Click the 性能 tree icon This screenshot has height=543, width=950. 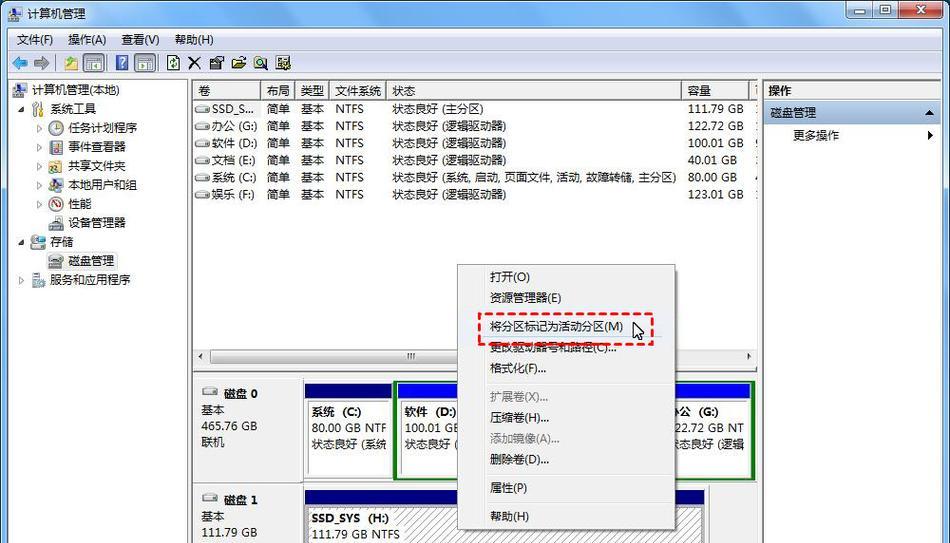click(56, 204)
